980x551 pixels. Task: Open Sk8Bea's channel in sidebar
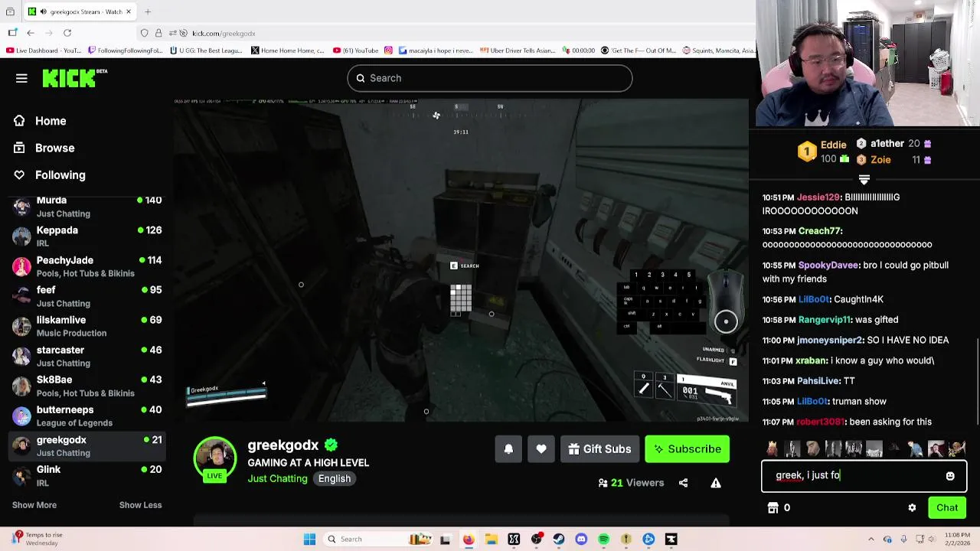87,386
